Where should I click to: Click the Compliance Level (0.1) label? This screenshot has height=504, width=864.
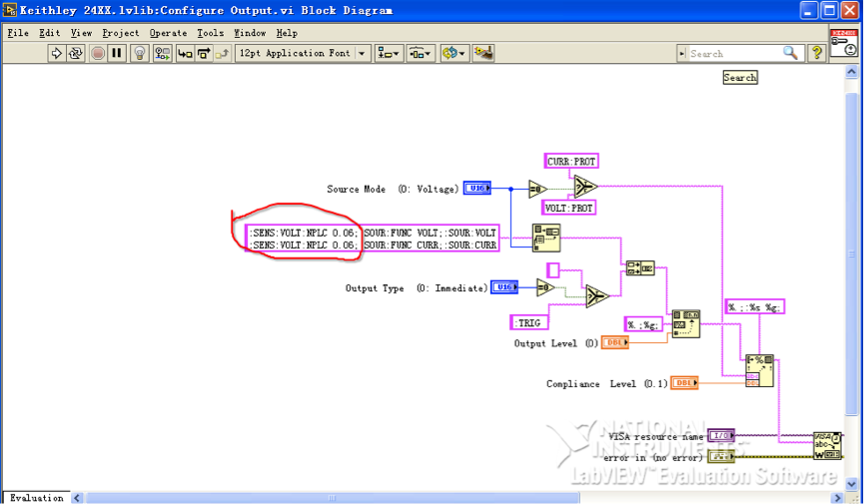click(x=606, y=383)
